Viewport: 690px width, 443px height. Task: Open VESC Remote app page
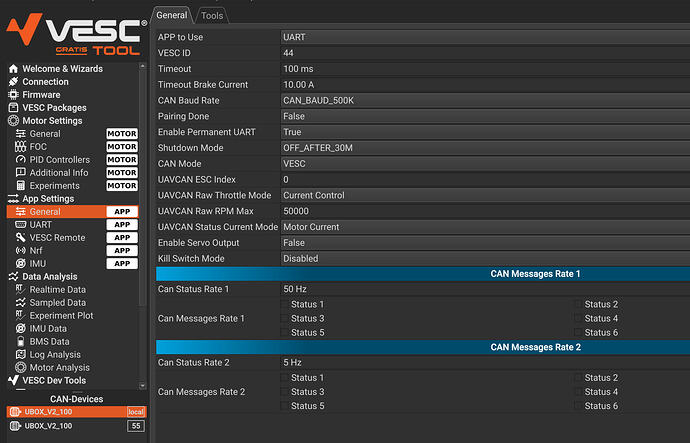tap(73, 238)
